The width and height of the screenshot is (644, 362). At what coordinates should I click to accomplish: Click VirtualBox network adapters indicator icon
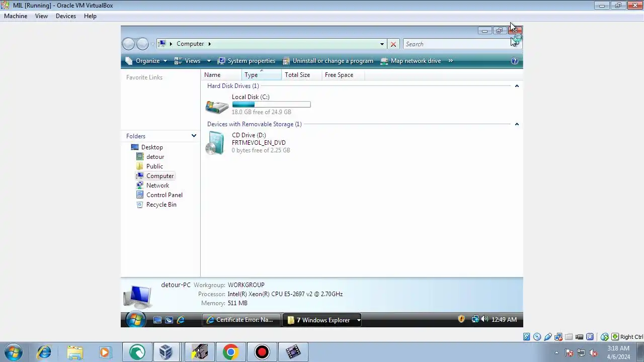point(558,337)
